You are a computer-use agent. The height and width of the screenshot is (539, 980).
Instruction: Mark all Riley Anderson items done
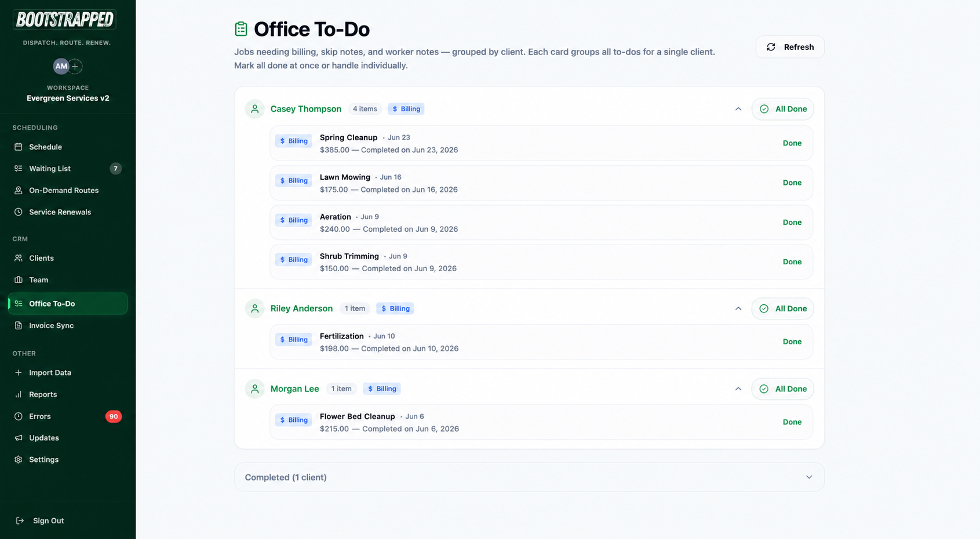click(x=782, y=308)
